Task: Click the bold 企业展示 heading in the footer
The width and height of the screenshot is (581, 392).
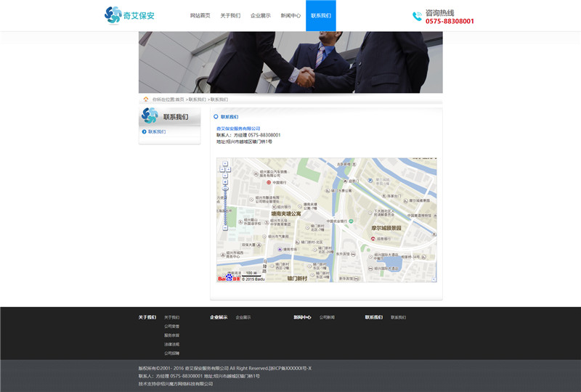Action: (x=219, y=317)
